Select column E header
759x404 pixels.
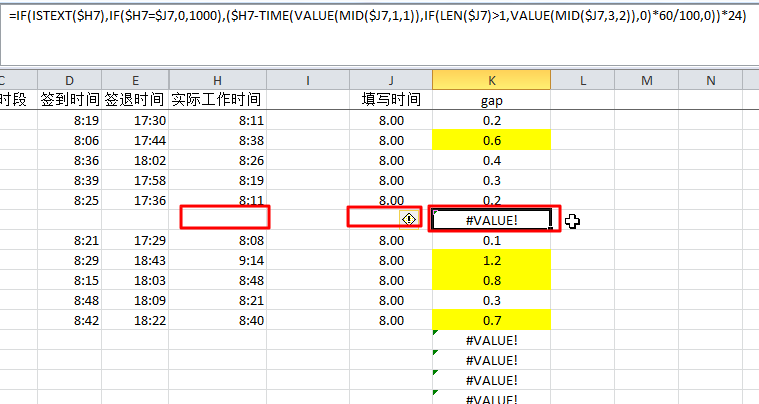point(135,80)
